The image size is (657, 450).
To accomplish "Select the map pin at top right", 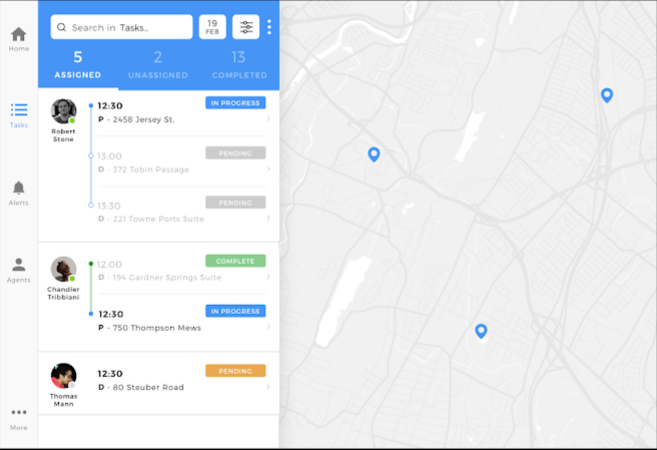I will [x=607, y=95].
